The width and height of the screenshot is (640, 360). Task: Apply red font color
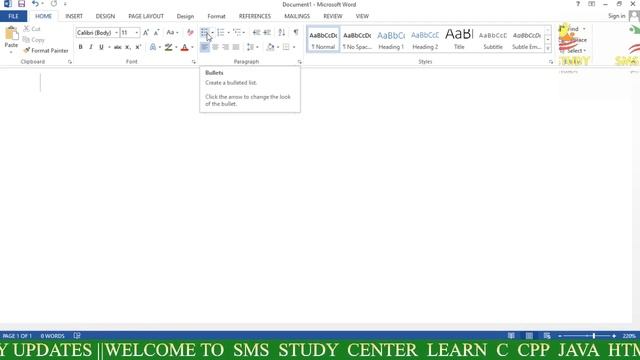[x=184, y=47]
